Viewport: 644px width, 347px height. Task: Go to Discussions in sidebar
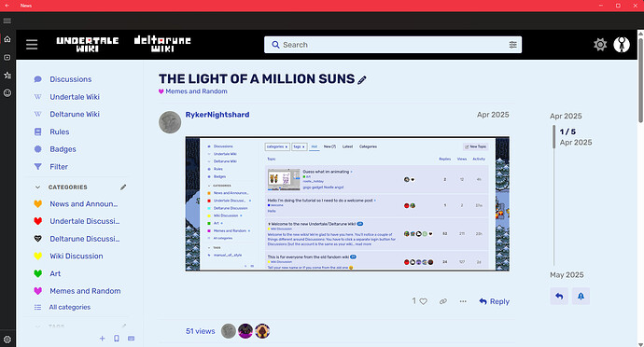[71, 79]
